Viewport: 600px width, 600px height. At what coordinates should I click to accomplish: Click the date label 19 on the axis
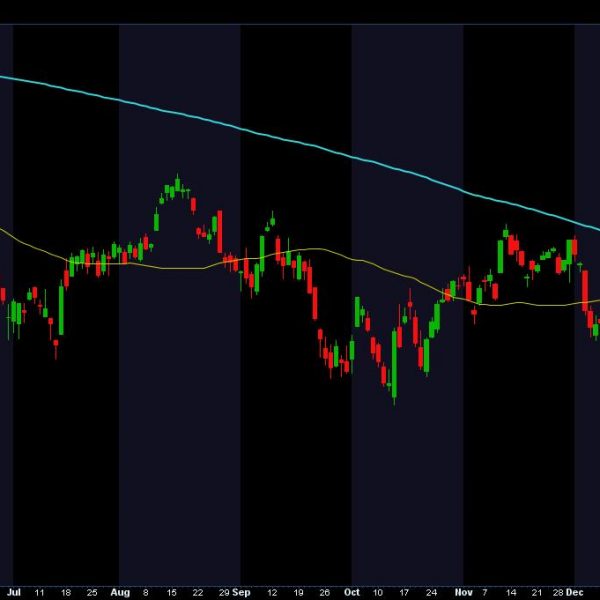pyautogui.click(x=298, y=593)
